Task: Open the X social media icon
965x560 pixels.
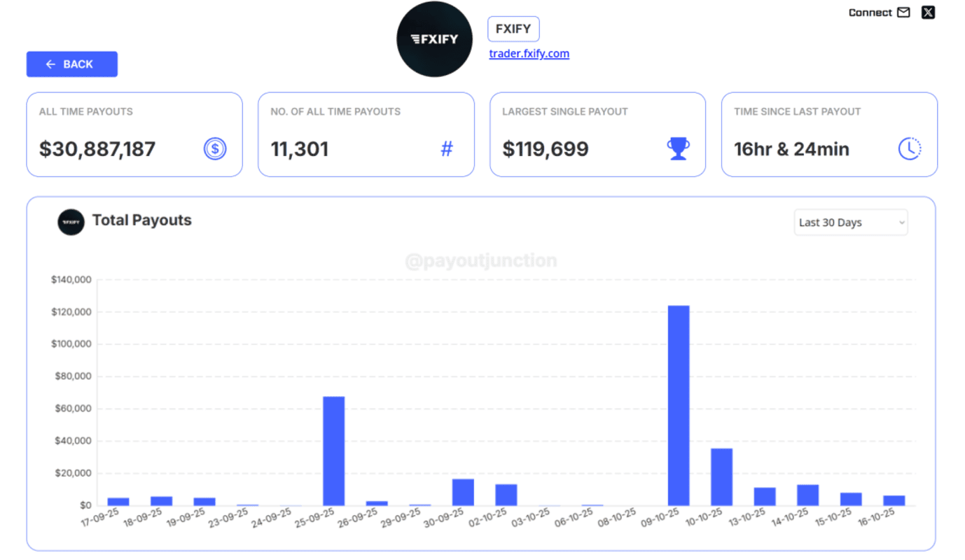Action: (928, 12)
